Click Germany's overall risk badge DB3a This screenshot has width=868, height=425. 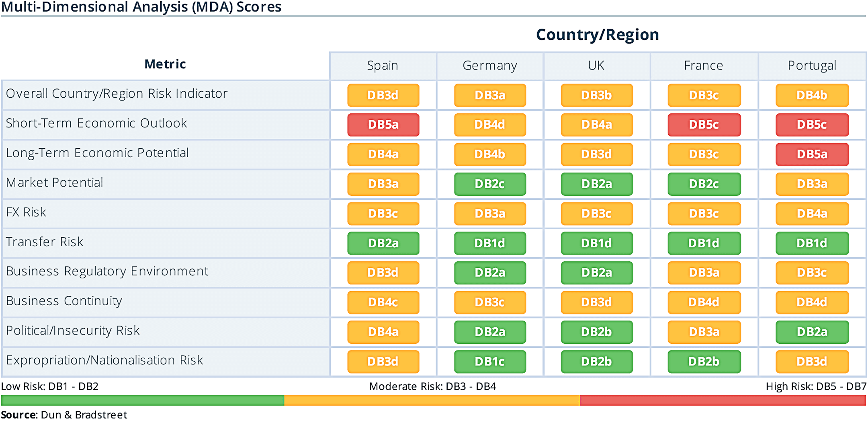490,95
